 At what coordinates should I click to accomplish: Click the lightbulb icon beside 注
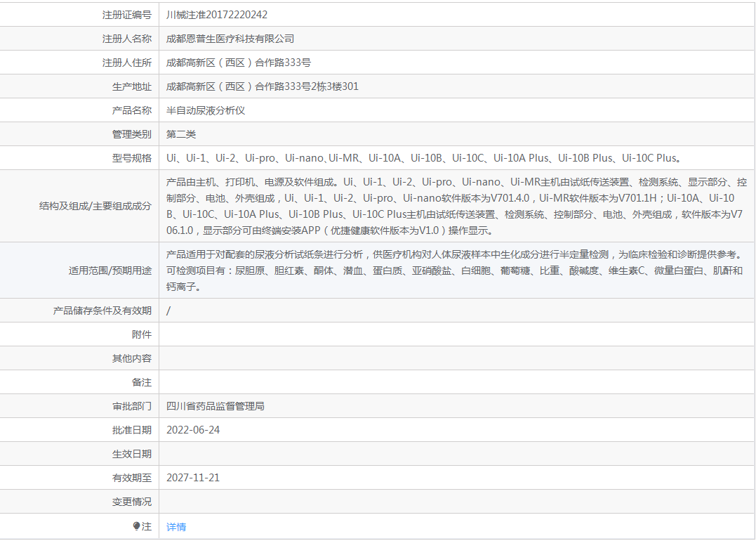[x=136, y=526]
